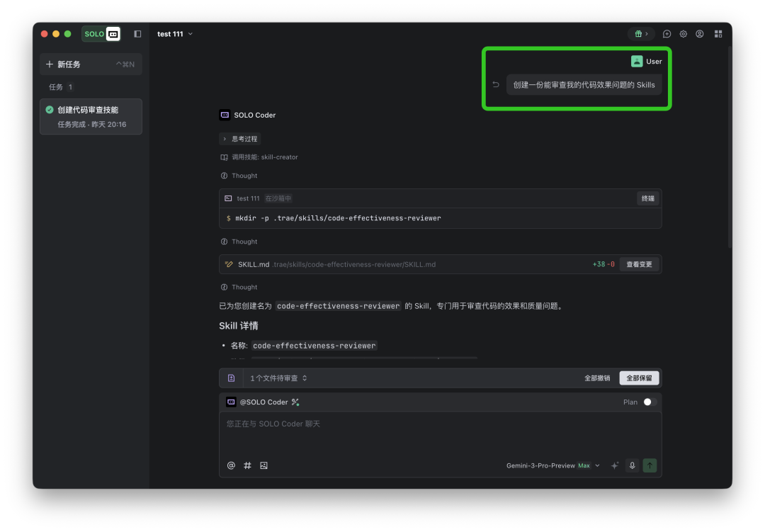Click the 全部保留 button
The width and height of the screenshot is (765, 532).
click(639, 378)
